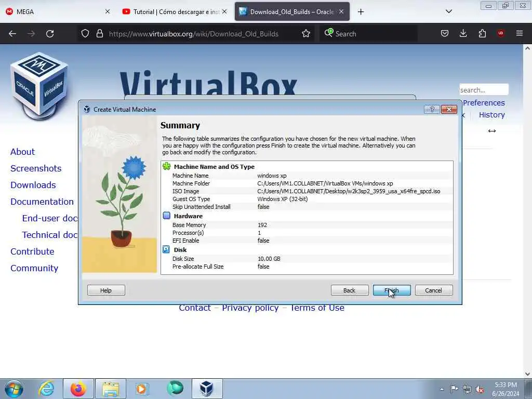Open the Extensions puzzle icon
Screen dimensions: 532x399
pos(482,34)
